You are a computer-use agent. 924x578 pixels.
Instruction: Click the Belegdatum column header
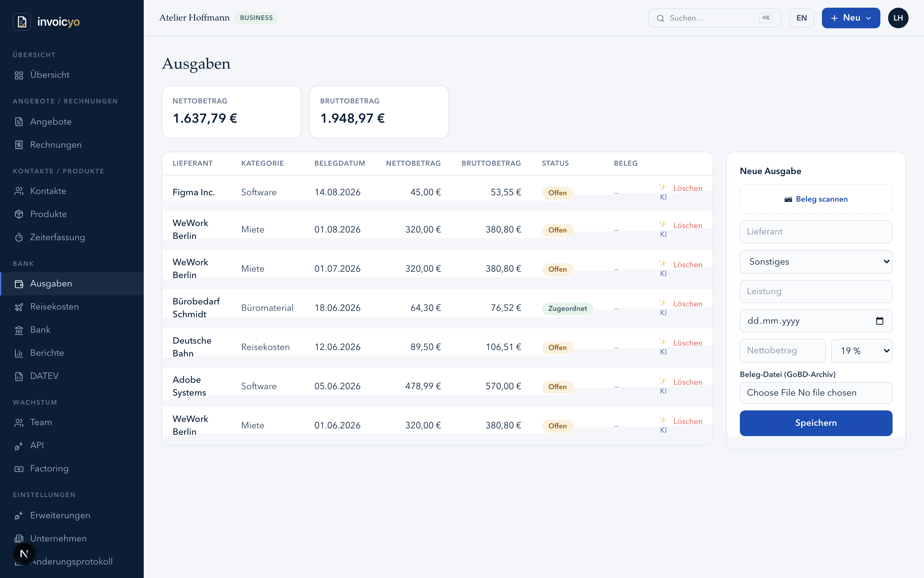tap(339, 164)
